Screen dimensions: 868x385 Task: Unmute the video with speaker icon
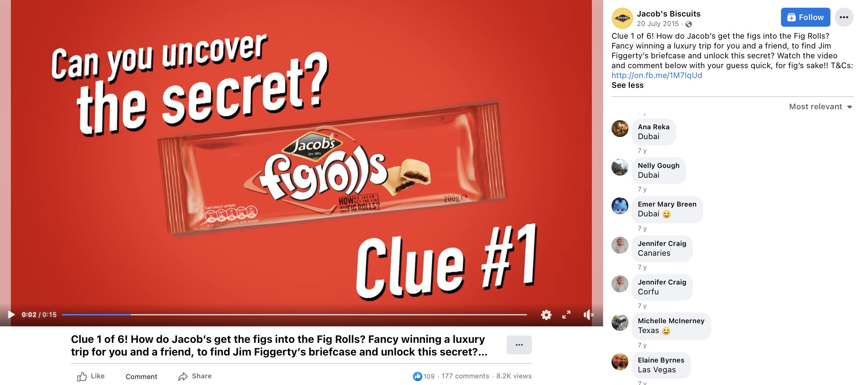pyautogui.click(x=588, y=315)
